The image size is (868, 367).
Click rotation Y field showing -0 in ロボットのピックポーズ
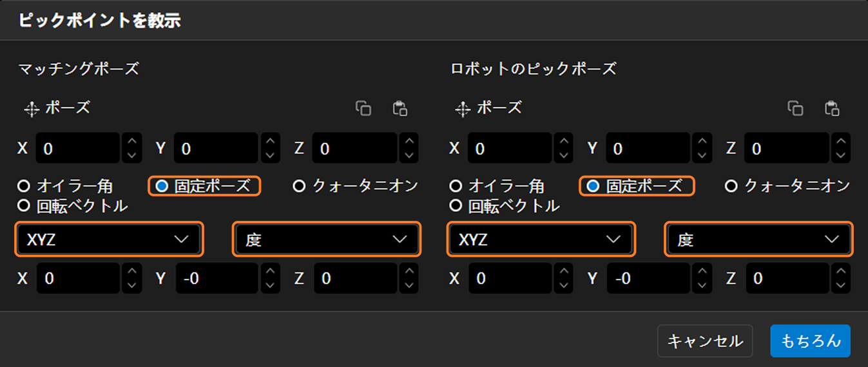click(649, 278)
